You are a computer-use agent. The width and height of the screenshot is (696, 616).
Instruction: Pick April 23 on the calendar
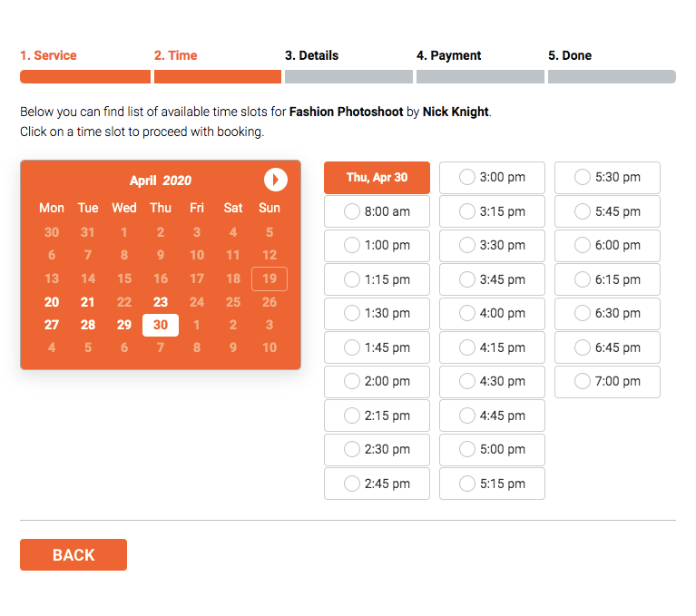(x=161, y=302)
